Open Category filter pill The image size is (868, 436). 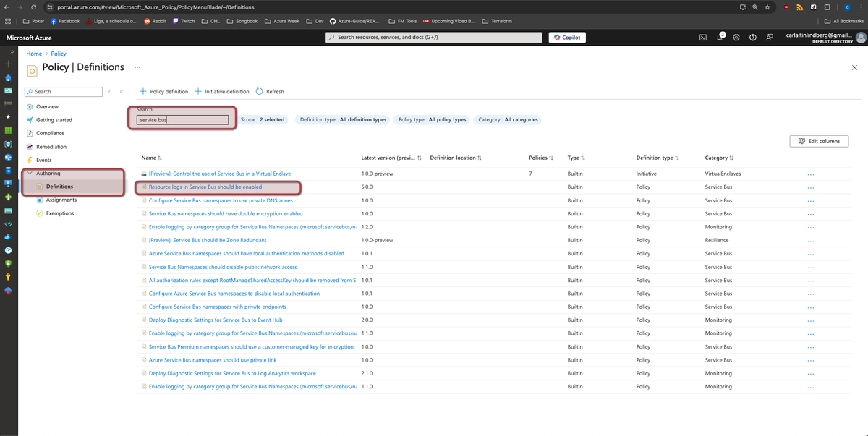tap(509, 119)
